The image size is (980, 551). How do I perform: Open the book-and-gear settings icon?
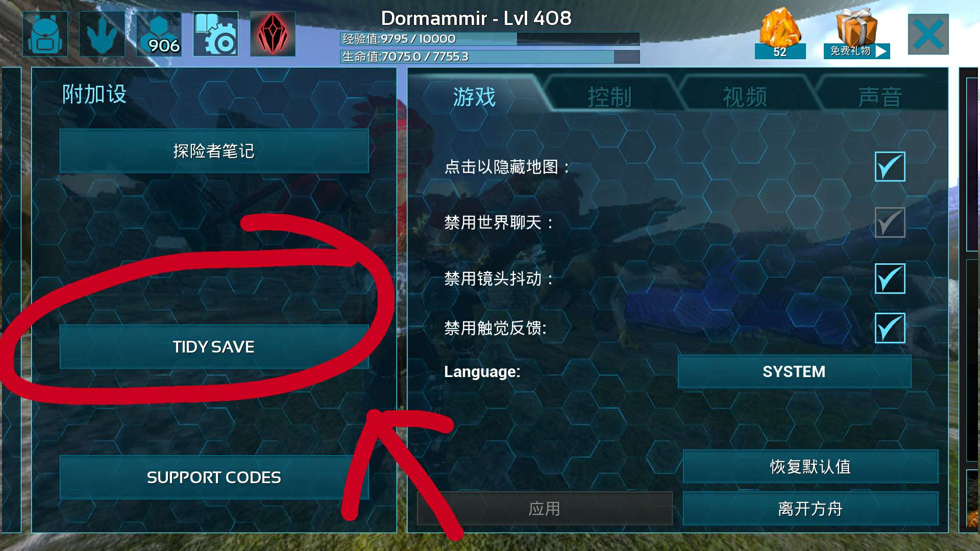pyautogui.click(x=215, y=34)
